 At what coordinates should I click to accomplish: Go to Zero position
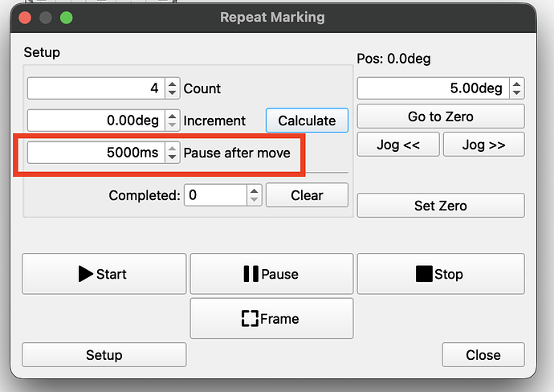440,116
